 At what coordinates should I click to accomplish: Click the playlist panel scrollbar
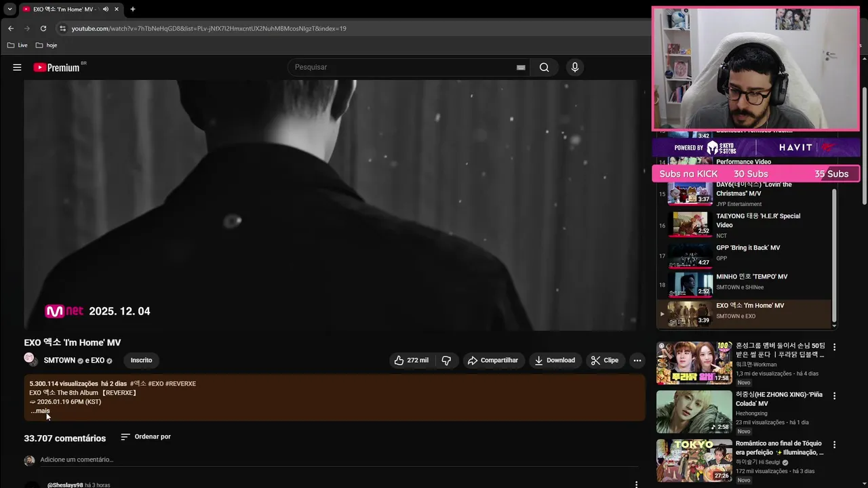(834, 256)
